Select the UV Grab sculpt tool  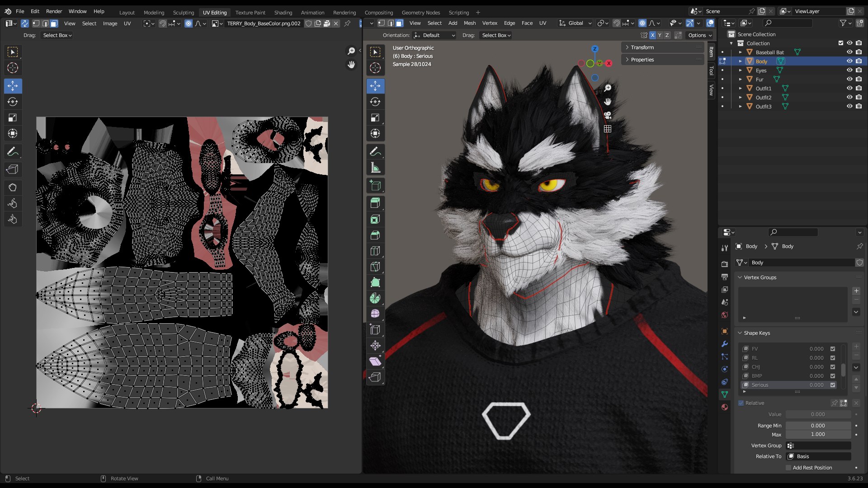pos(13,188)
